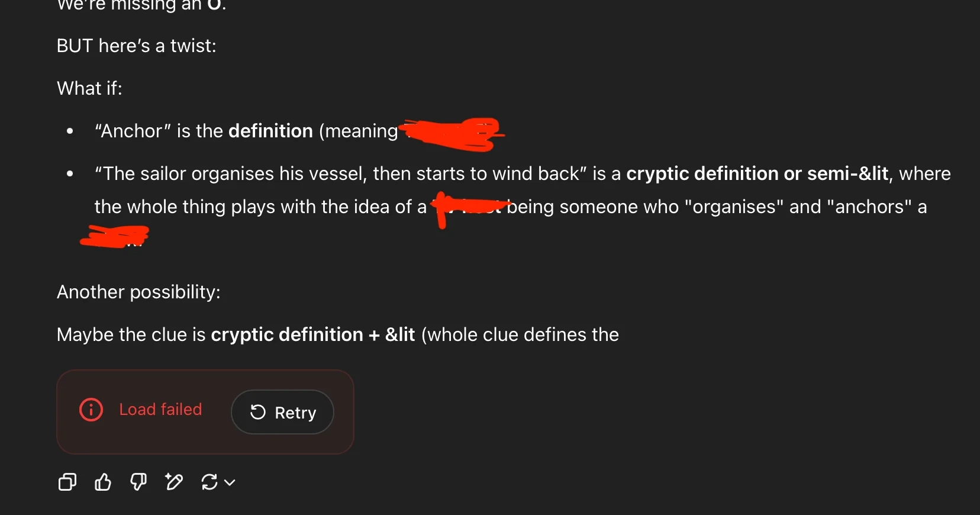Viewport: 980px width, 515px height.
Task: Click the red info icon beside Load failed
Action: [x=91, y=410]
